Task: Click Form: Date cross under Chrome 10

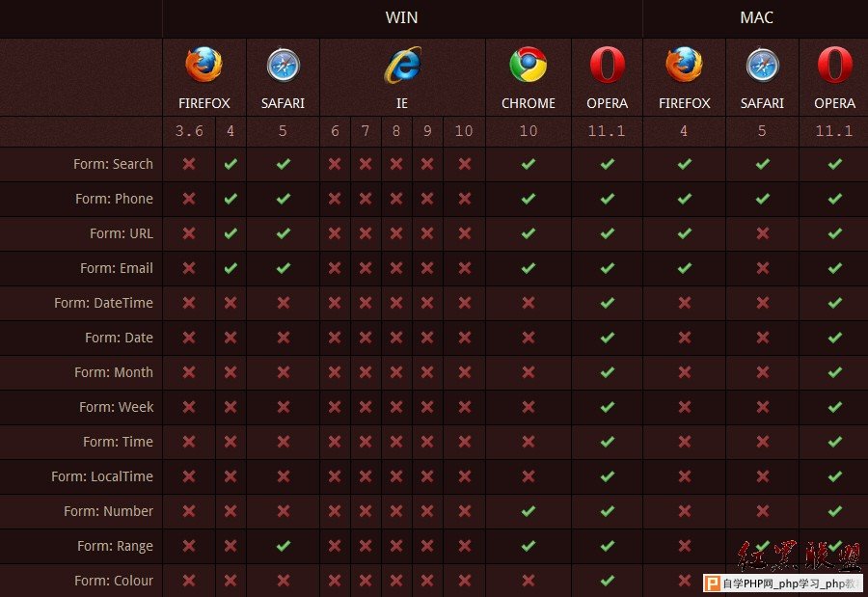Action: pos(529,338)
